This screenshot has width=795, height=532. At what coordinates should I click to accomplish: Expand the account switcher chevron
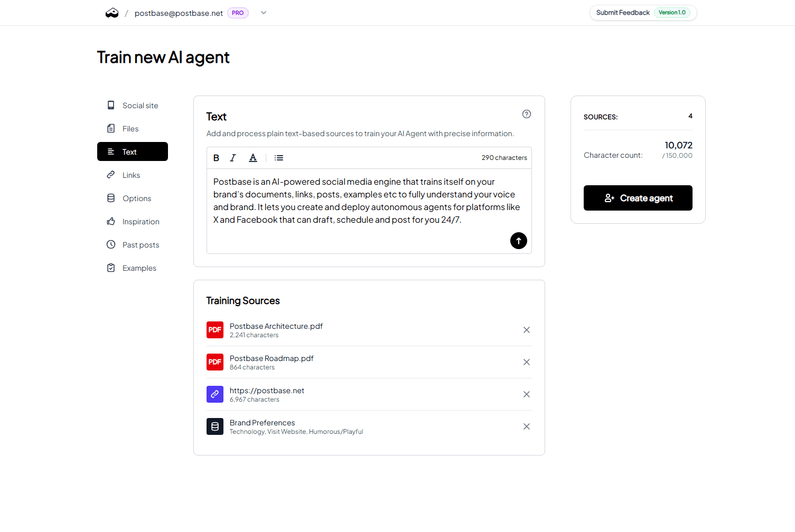tap(264, 13)
